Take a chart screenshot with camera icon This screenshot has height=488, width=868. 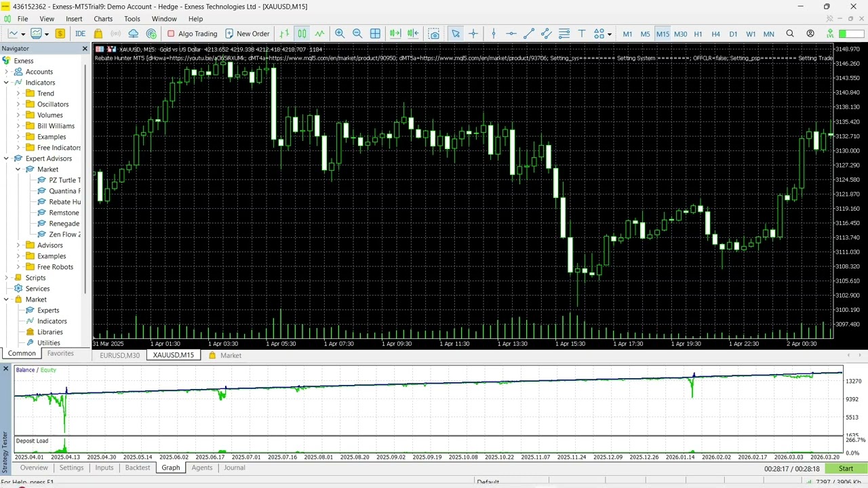(434, 33)
